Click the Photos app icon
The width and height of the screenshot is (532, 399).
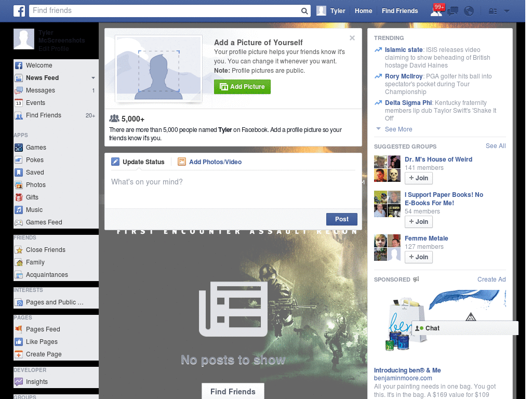coord(19,185)
